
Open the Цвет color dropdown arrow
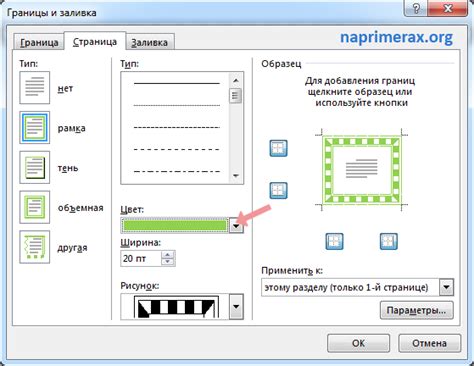236,226
